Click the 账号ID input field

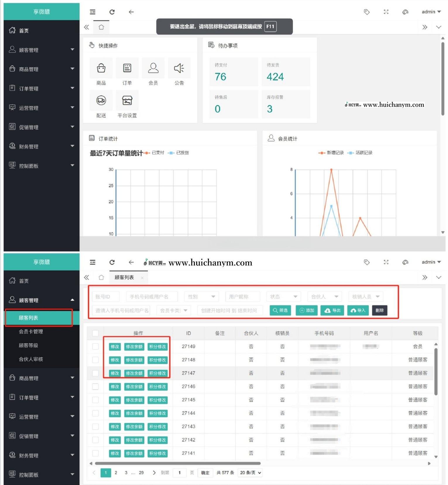coord(105,297)
